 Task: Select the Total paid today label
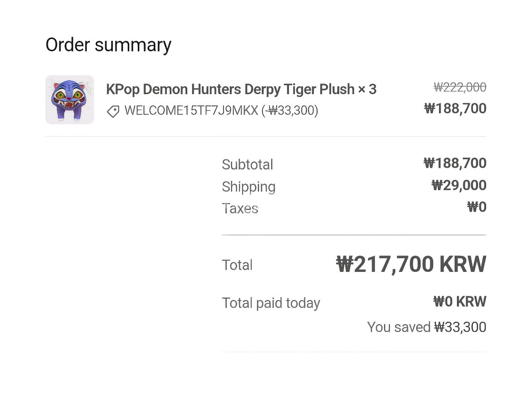click(x=271, y=303)
